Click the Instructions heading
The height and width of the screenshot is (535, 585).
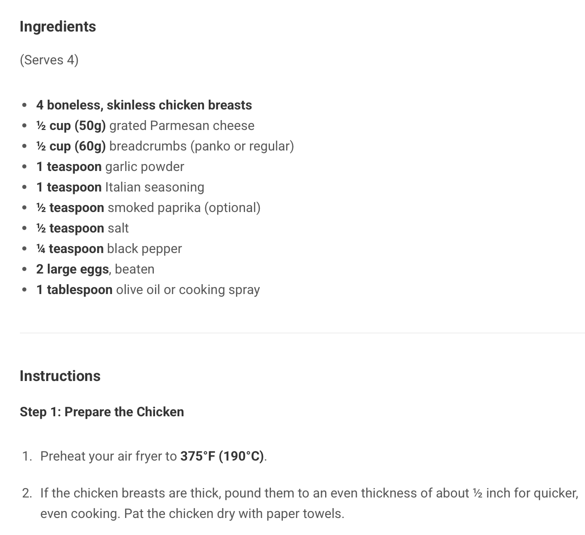click(60, 376)
